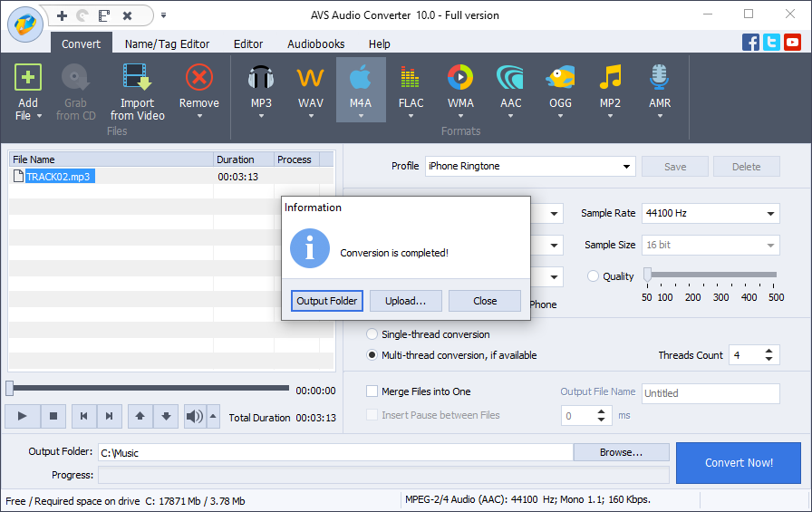
Task: Open the Audiobooks tab
Action: pos(316,44)
